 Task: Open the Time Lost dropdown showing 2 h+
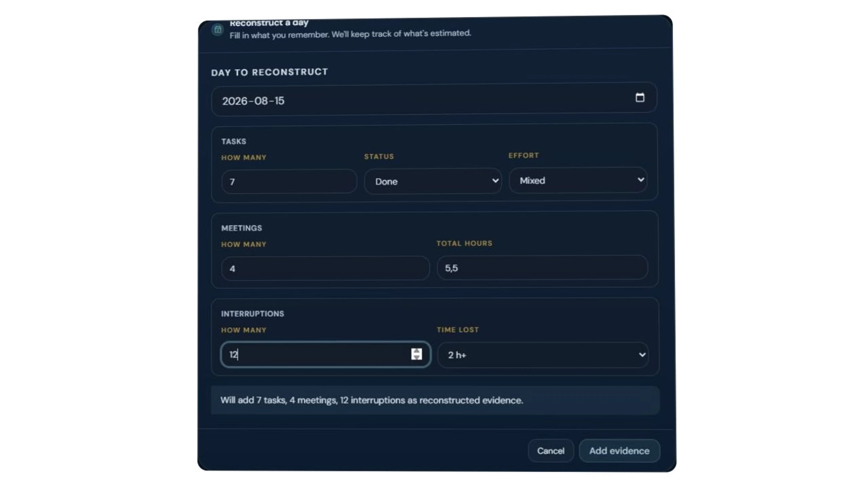point(543,355)
